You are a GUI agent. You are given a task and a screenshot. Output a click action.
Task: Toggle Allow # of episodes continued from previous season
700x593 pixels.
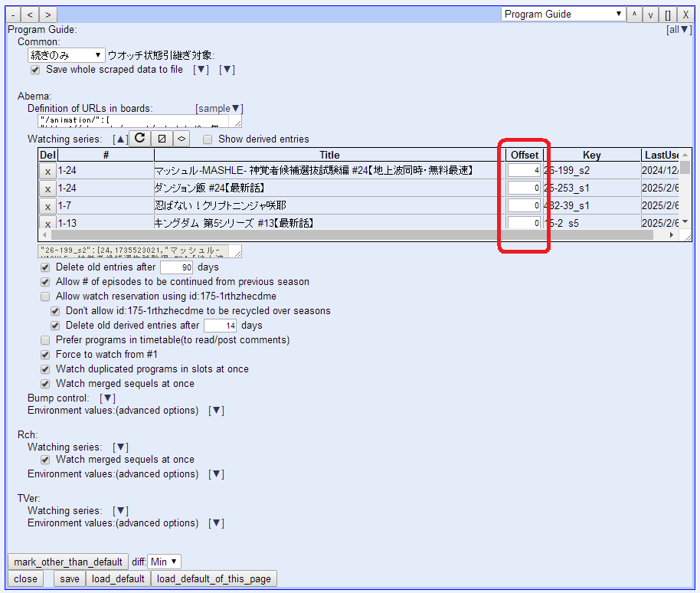(45, 282)
